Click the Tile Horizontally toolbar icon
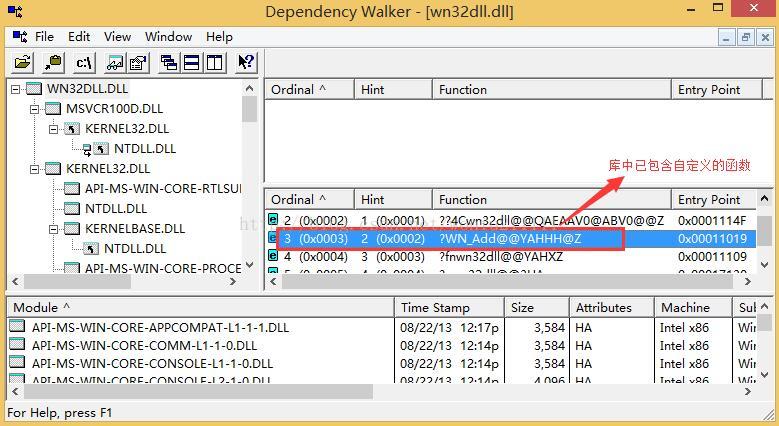 192,63
